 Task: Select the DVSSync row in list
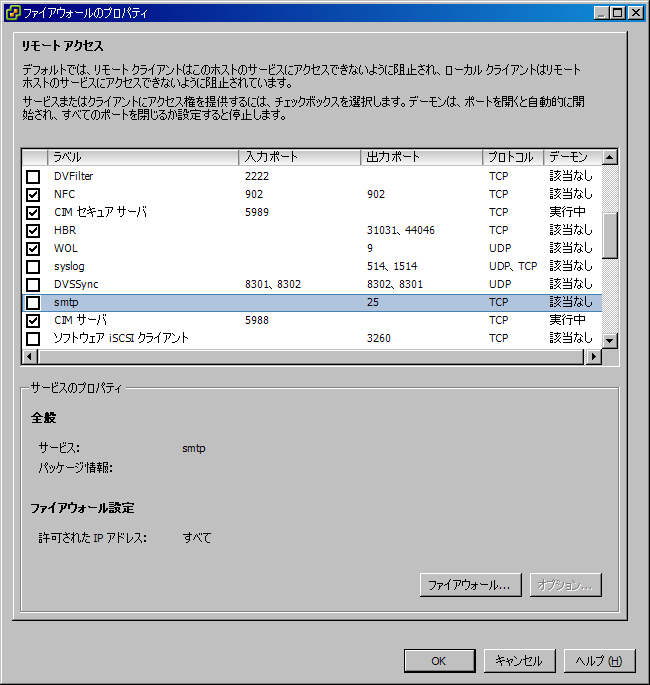click(140, 284)
